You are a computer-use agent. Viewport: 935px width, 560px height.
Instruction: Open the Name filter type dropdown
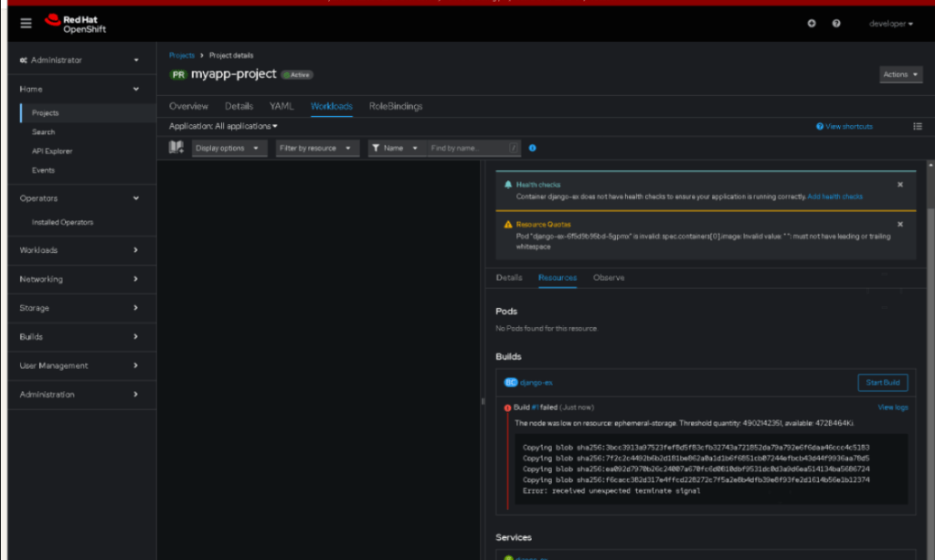[x=397, y=148]
